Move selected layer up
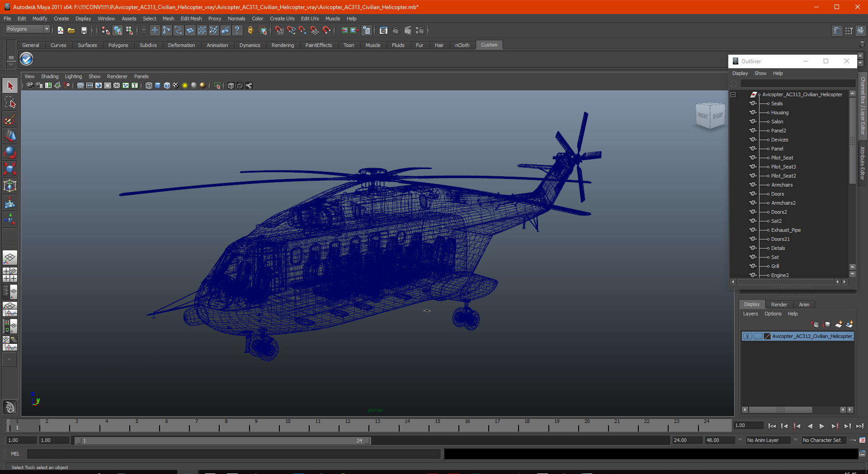868x474 pixels. click(816, 324)
